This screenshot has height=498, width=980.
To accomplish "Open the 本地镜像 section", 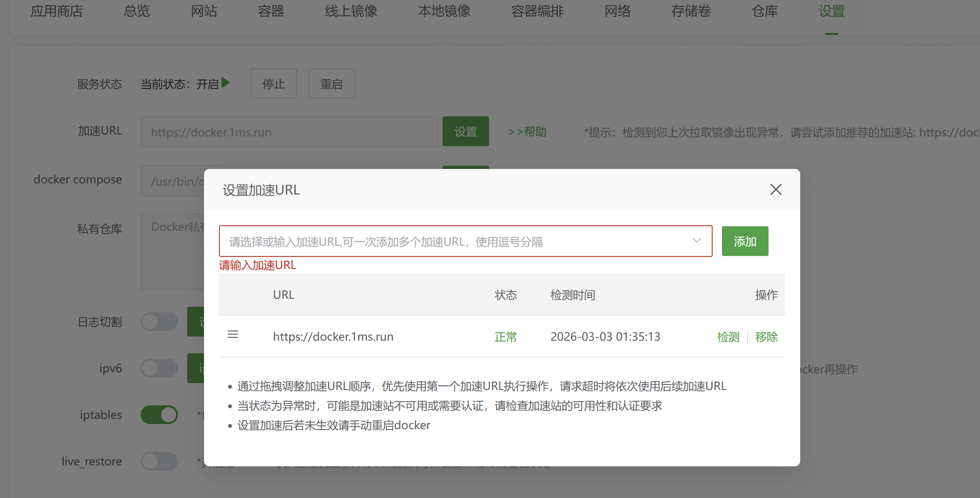I will (x=443, y=12).
